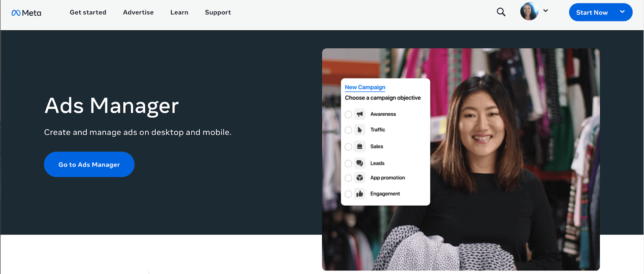Click the profile avatar picture
Screen dimensions: 644x274
529,11
